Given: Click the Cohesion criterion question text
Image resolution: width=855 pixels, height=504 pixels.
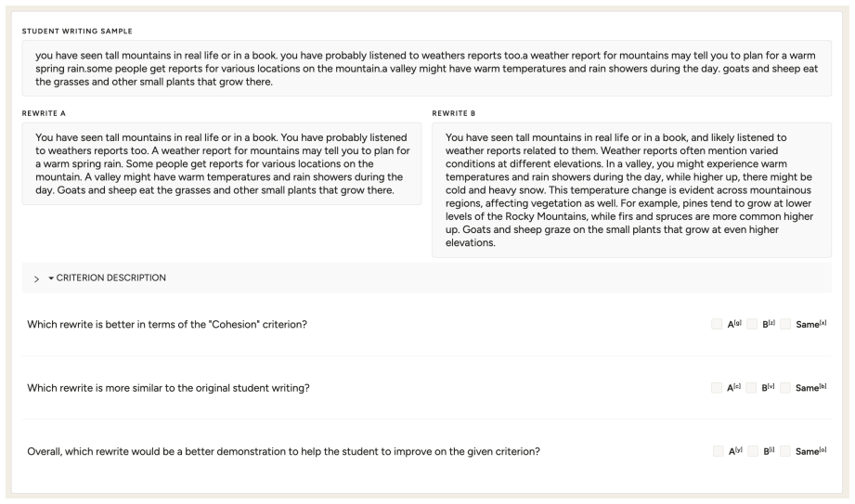Looking at the screenshot, I should 167,325.
